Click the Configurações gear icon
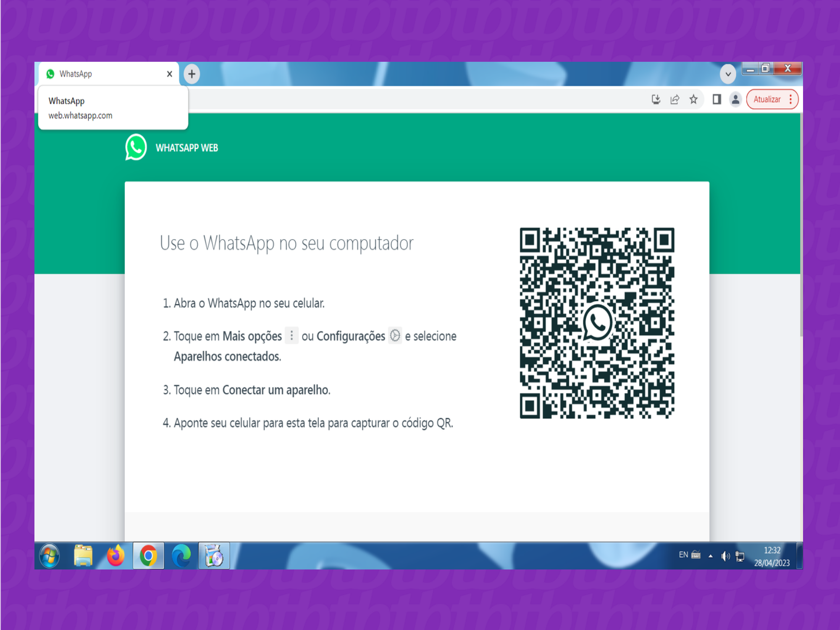The image size is (840, 630). click(x=395, y=335)
